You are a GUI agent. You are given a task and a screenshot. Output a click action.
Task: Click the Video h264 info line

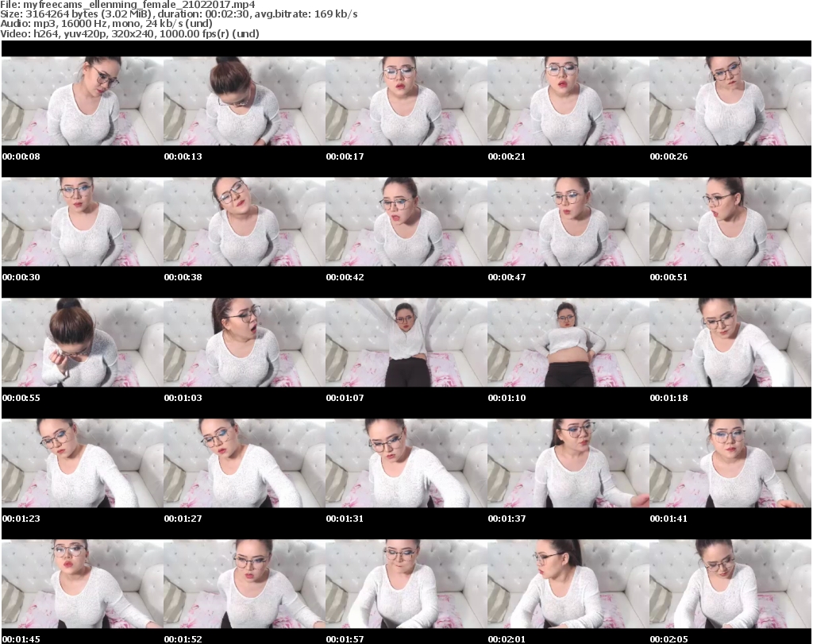[129, 33]
